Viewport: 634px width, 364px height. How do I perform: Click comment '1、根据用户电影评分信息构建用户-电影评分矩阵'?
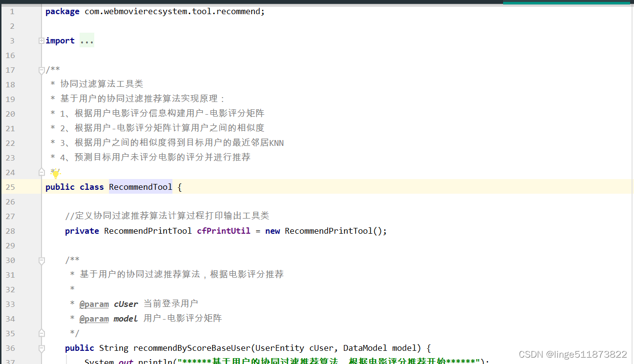pos(162,114)
